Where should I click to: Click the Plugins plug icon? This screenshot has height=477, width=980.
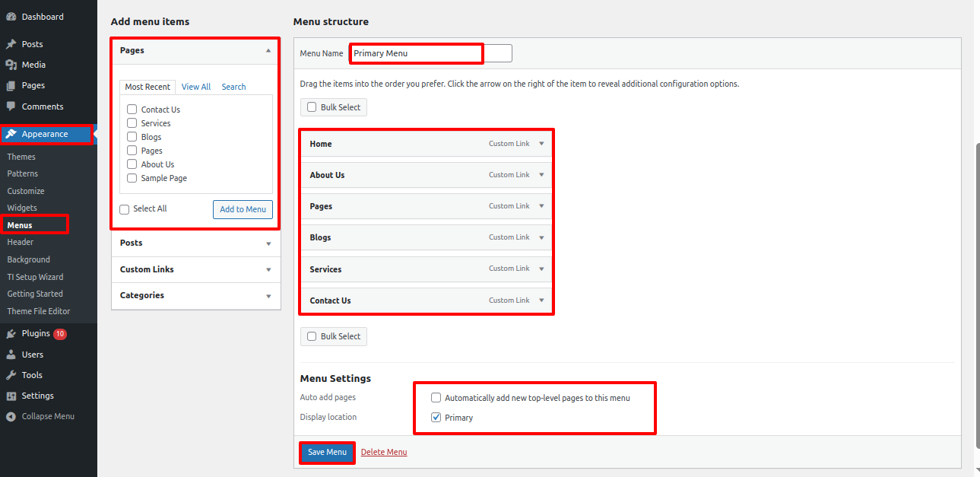(11, 334)
